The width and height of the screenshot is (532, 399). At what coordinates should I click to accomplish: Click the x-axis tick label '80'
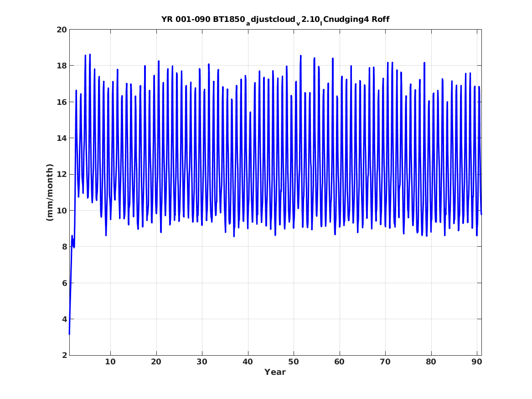[431, 362]
